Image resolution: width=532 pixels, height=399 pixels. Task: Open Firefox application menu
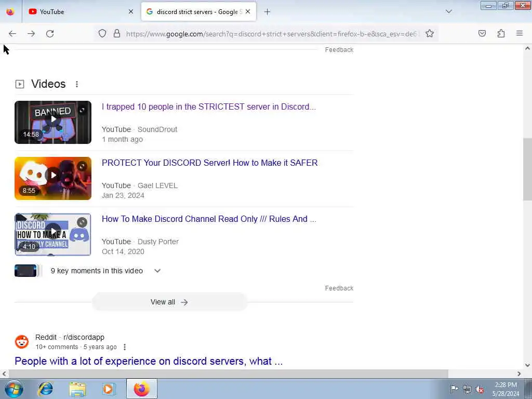520,33
